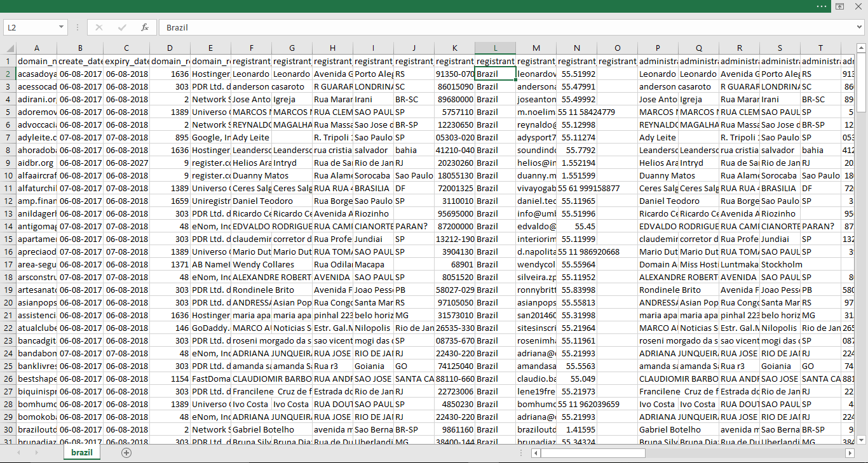Click 'Brazil' in row 17 of column L
This screenshot has width=868, height=463.
click(x=495, y=264)
